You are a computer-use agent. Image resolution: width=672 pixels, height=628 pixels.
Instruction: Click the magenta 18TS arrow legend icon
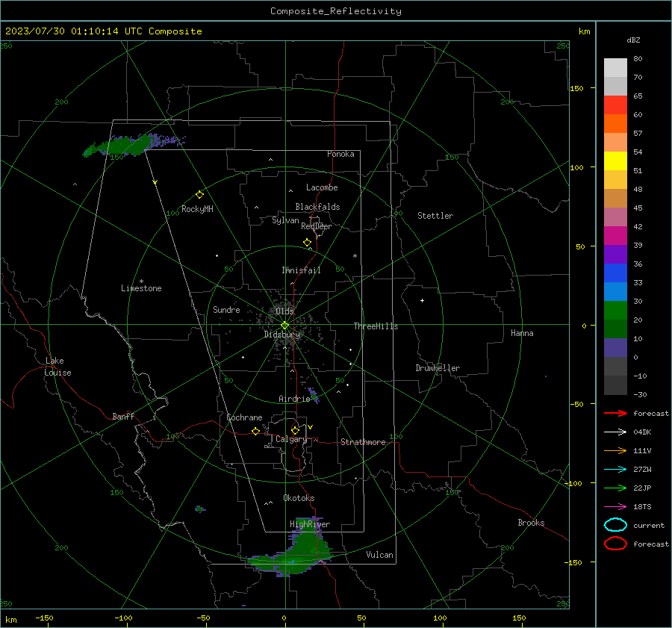click(615, 507)
